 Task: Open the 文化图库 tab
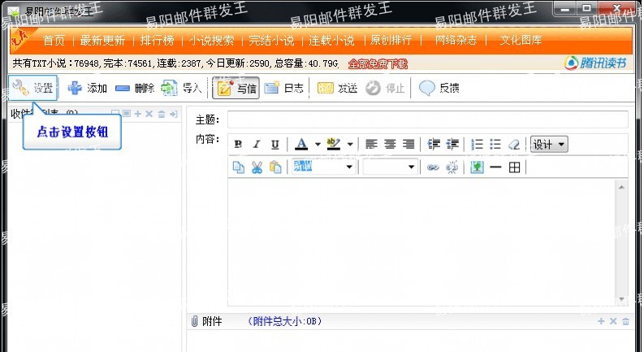(x=521, y=41)
